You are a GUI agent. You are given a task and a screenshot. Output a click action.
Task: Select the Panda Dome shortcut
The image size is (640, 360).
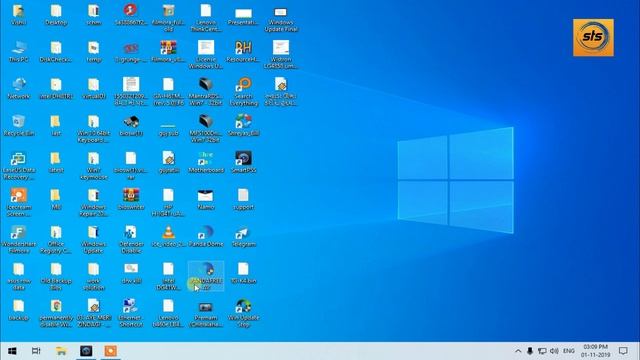tap(206, 237)
